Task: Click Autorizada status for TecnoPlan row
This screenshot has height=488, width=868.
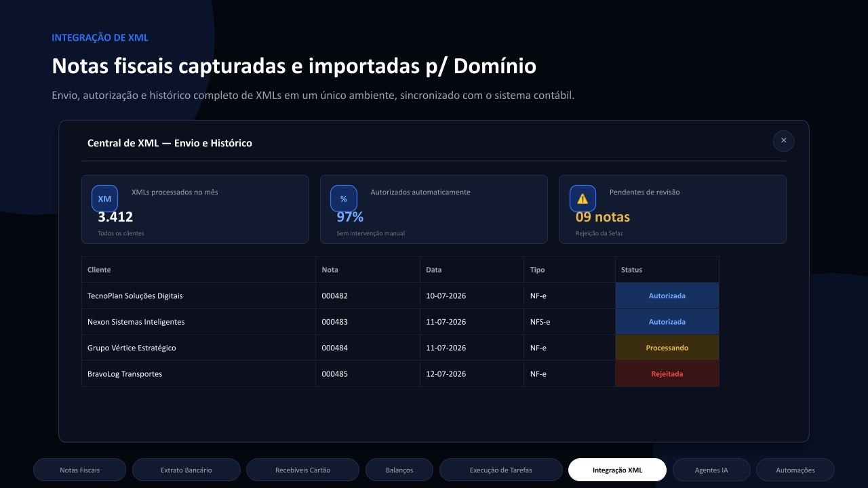Action: pos(667,296)
